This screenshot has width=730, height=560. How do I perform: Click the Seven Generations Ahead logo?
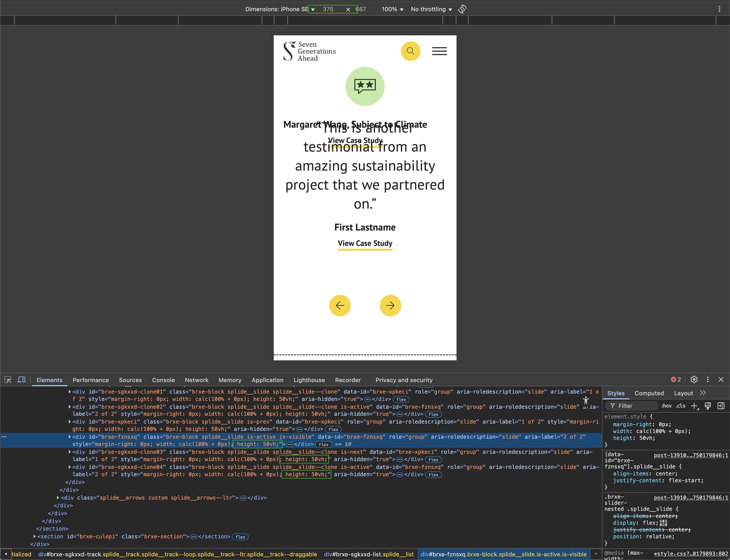[309, 51]
